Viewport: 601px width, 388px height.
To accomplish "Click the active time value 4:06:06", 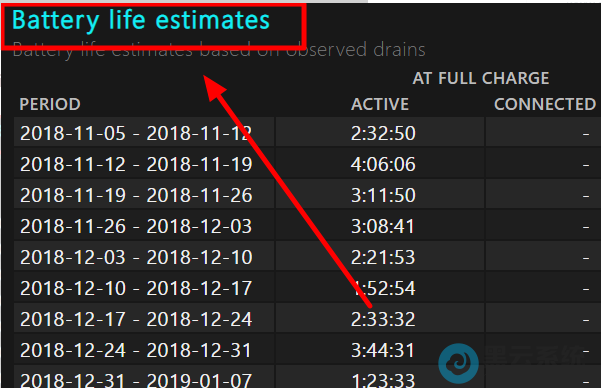I will coord(383,164).
